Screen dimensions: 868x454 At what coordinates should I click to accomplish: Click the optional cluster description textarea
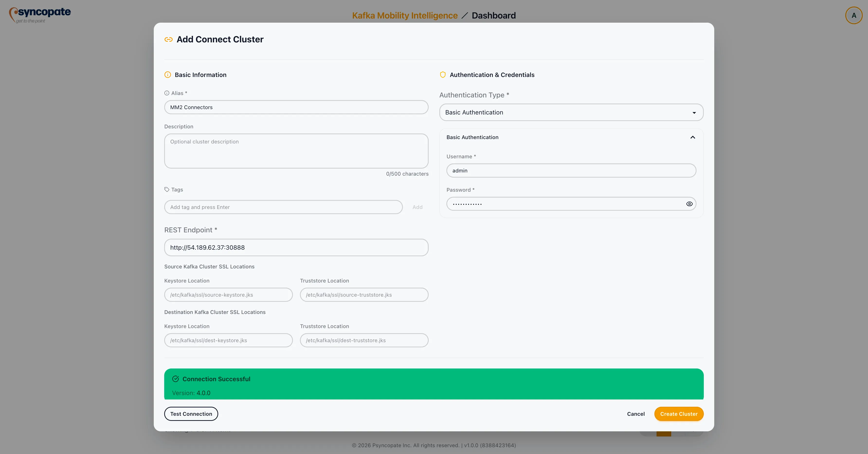point(296,151)
